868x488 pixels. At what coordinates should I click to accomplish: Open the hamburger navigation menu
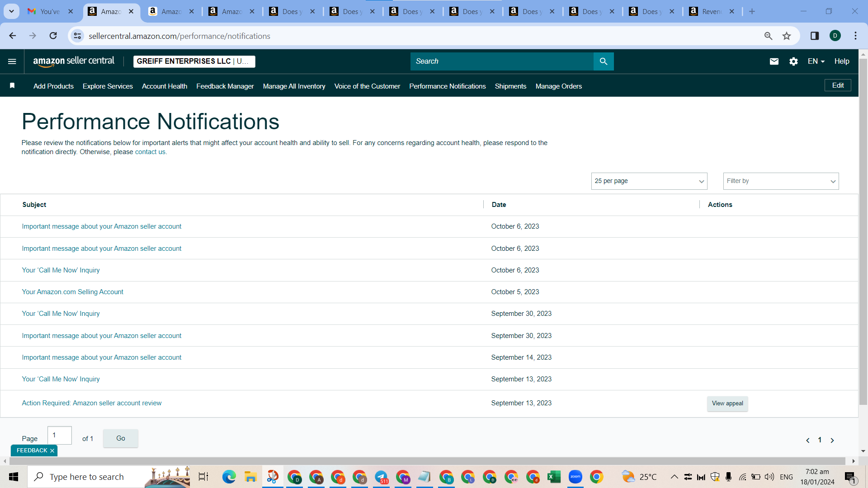pyautogui.click(x=12, y=61)
